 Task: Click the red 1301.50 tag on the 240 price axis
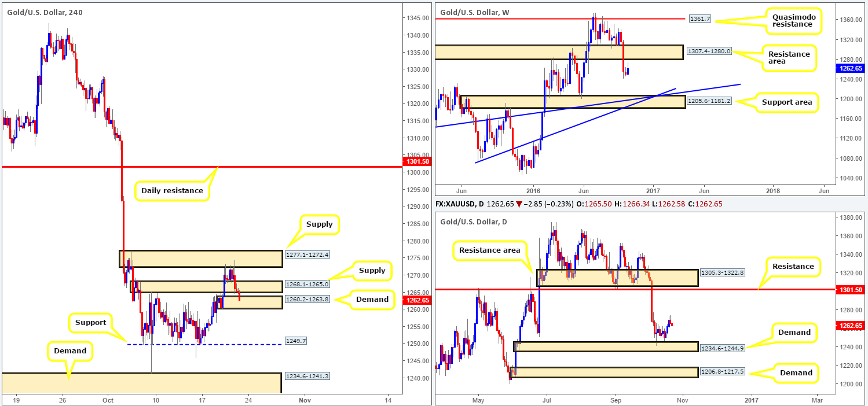[x=416, y=161]
